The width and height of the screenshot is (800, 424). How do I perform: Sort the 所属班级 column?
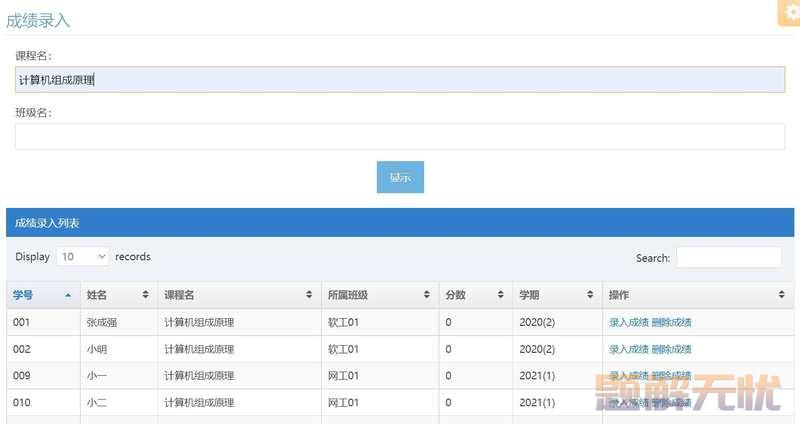427,294
